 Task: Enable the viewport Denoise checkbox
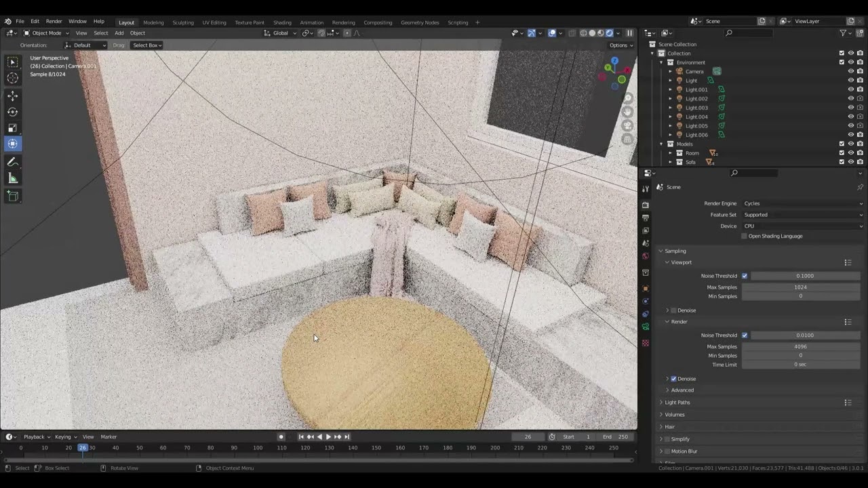[x=673, y=310]
